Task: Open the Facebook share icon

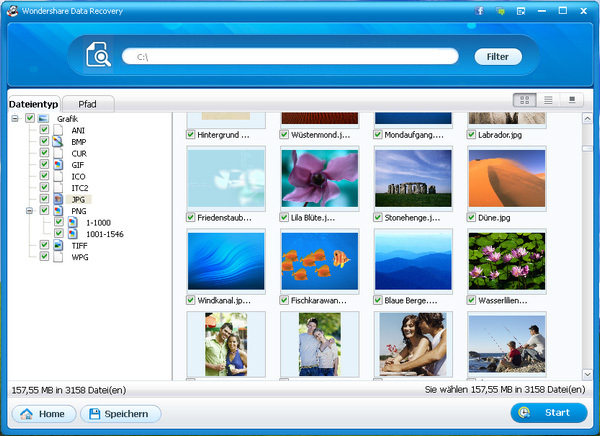Action: [481, 9]
